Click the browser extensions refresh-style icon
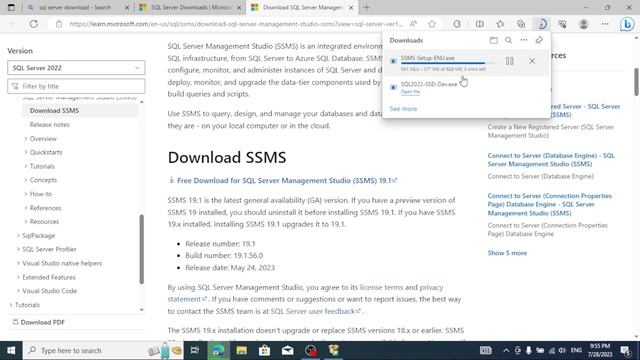This screenshot has width=640, height=360. click(457, 24)
